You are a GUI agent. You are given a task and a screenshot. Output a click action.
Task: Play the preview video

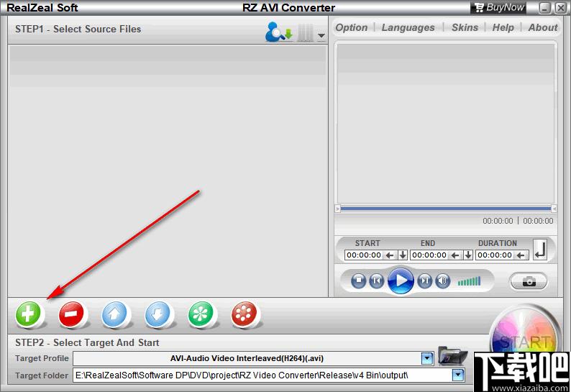(x=401, y=281)
